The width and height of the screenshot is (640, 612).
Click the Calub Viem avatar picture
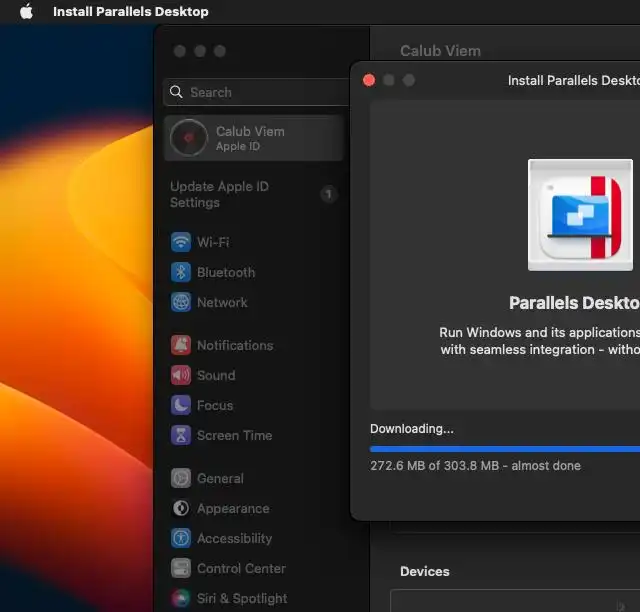[x=189, y=138]
